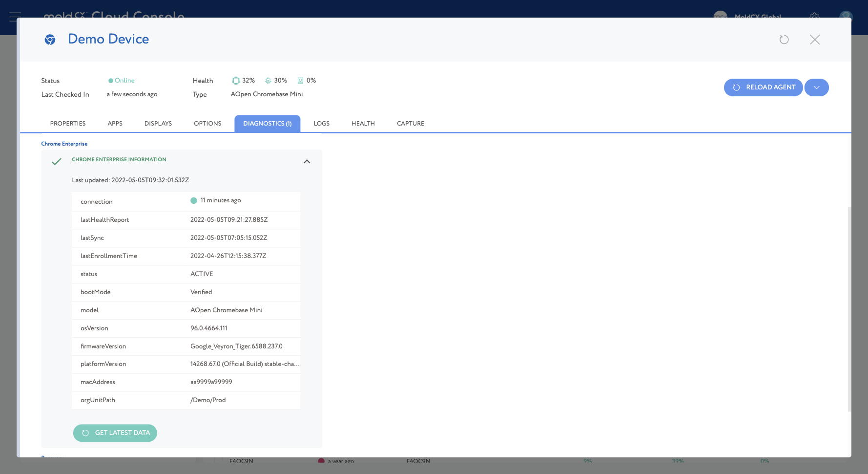
Task: Select the orgUnitPath value /Demo/Prod
Action: coord(208,400)
